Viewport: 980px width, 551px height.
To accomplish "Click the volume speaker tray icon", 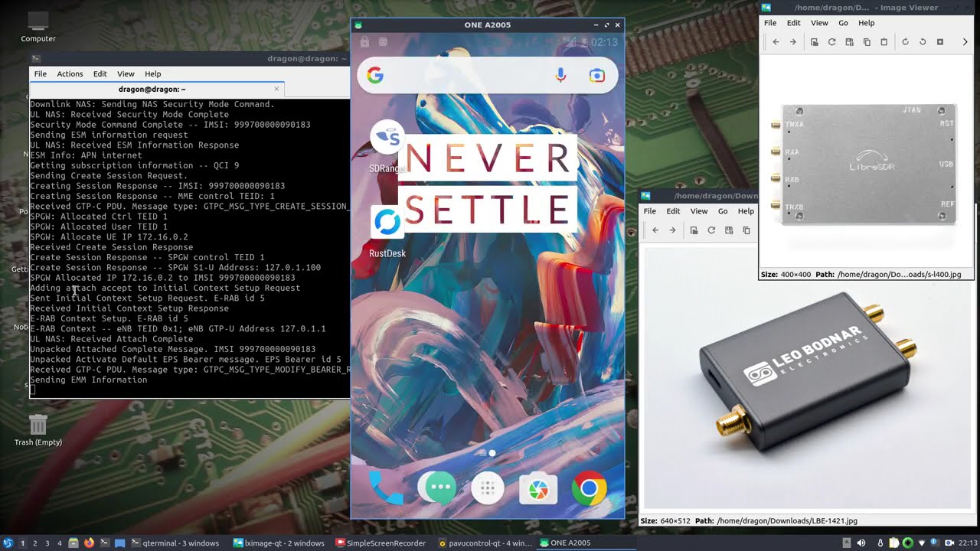I will pos(861,543).
